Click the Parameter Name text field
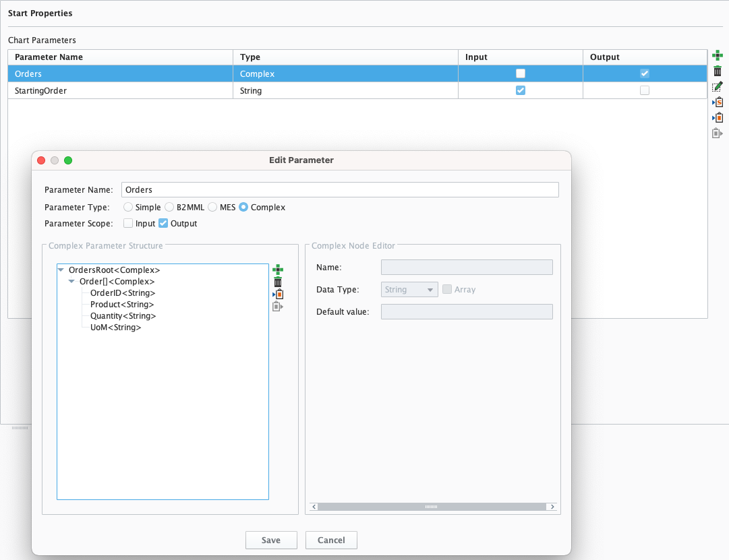The height and width of the screenshot is (560, 729). point(340,190)
